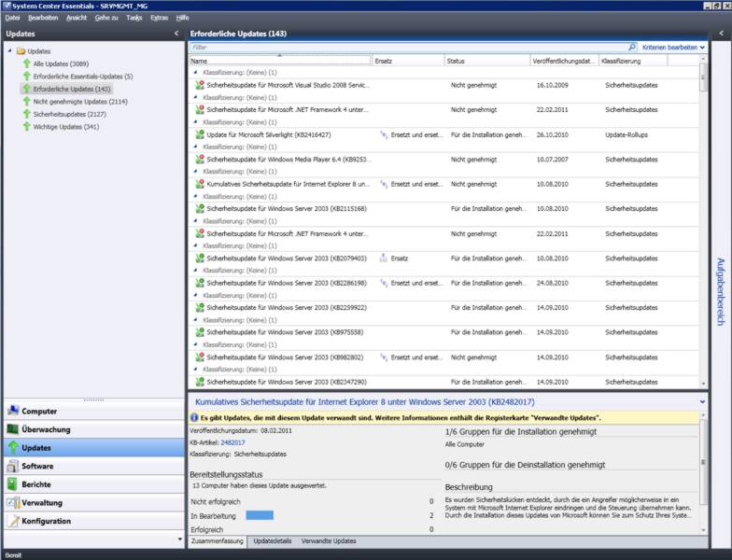
Task: Collapse the Updates navigation pane chevron
Action: click(x=176, y=34)
